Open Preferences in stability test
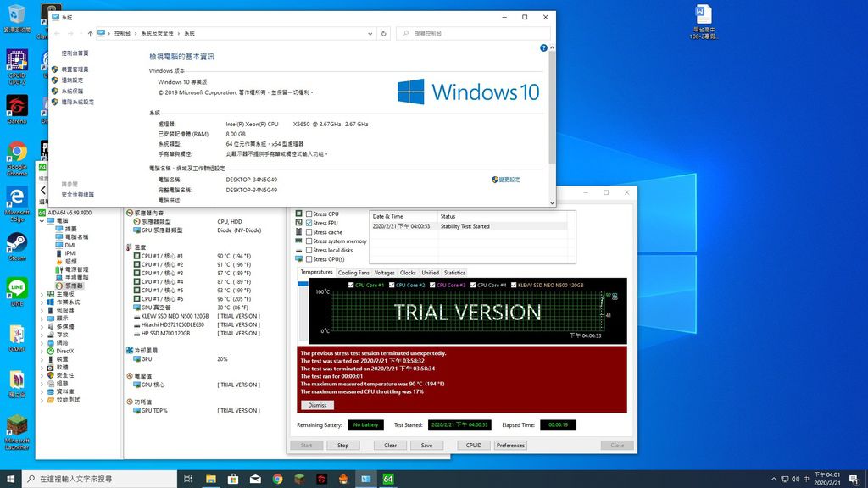Viewport: 868px width, 488px height. point(510,446)
